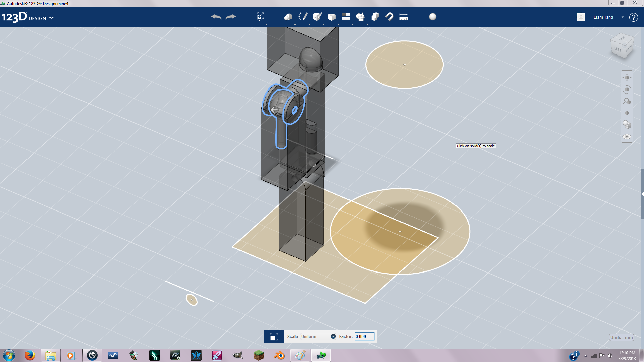
Task: Open the Pattern tools
Action: pyautogui.click(x=346, y=17)
